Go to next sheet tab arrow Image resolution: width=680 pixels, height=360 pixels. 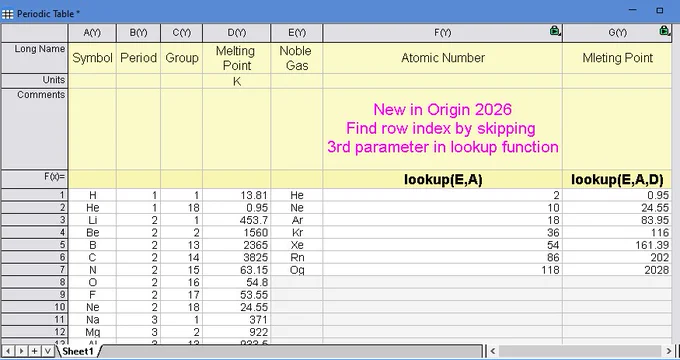point(21,351)
